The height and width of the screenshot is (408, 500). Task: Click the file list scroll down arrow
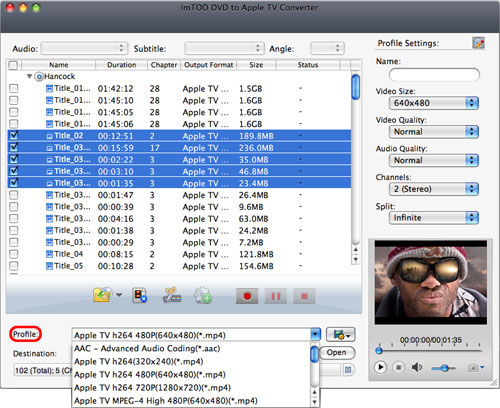click(x=356, y=259)
